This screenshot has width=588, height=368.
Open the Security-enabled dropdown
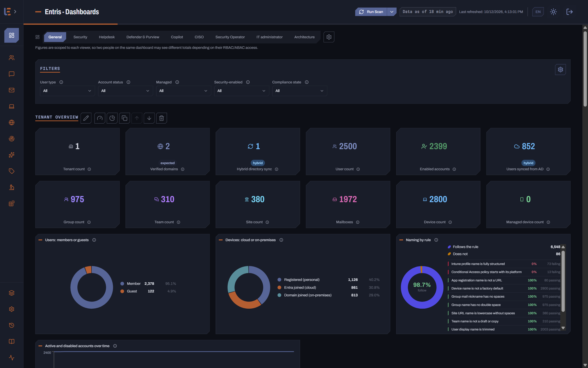pyautogui.click(x=242, y=91)
